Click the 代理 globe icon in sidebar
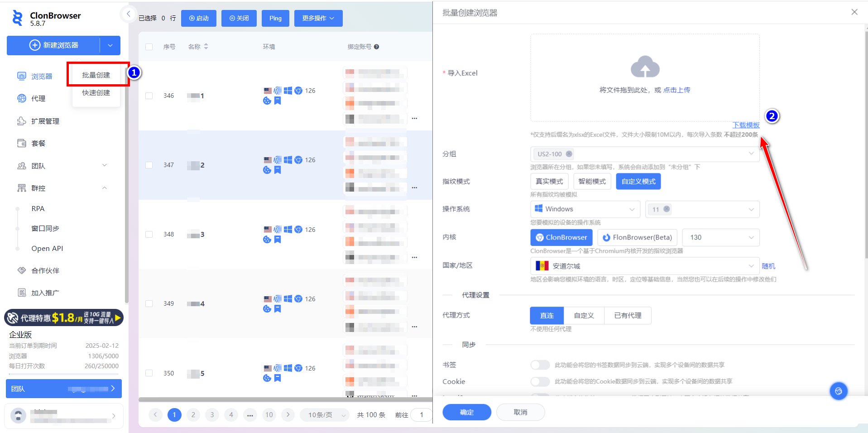Viewport: 868px width, 433px height. pos(22,98)
